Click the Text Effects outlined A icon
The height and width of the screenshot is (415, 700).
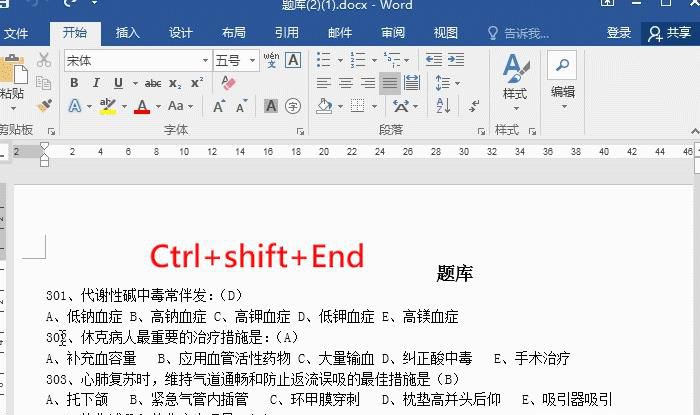click(75, 106)
